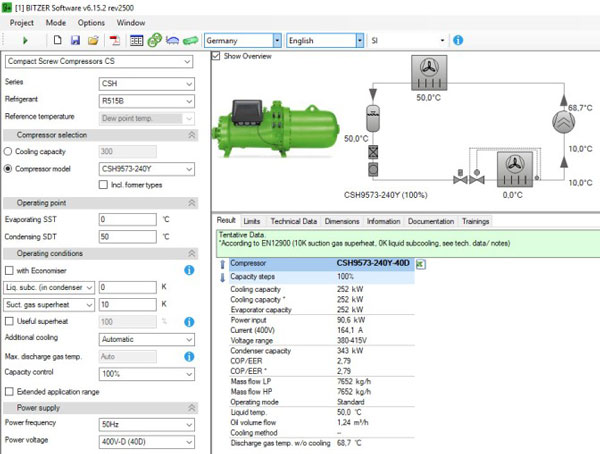
Task: Open the Suct. gas superheat dropdown
Action: pos(49,305)
